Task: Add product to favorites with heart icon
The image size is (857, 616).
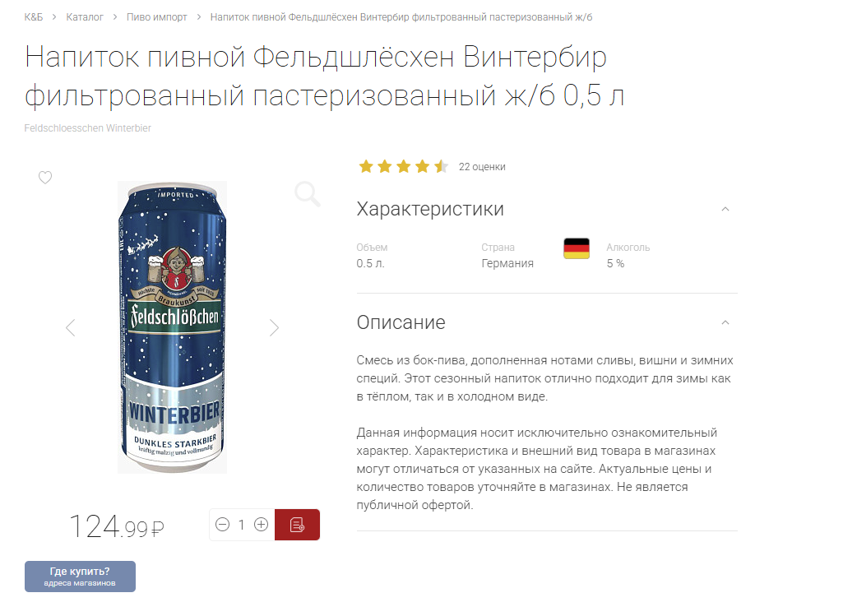Action: point(44,178)
